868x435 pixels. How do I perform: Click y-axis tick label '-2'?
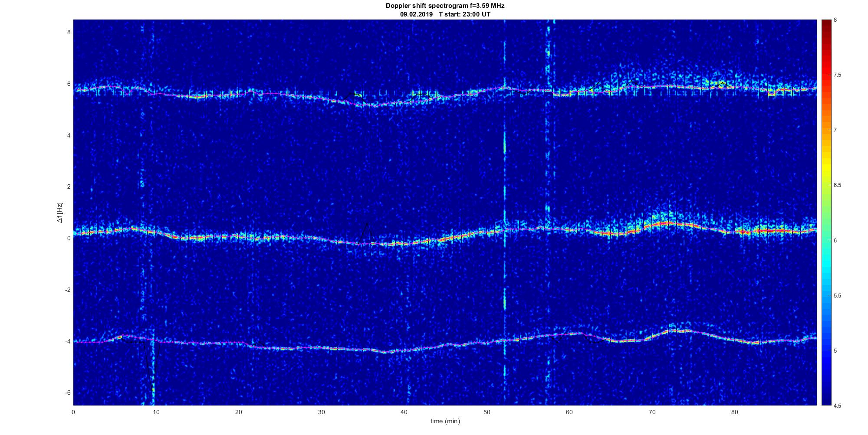(x=68, y=290)
